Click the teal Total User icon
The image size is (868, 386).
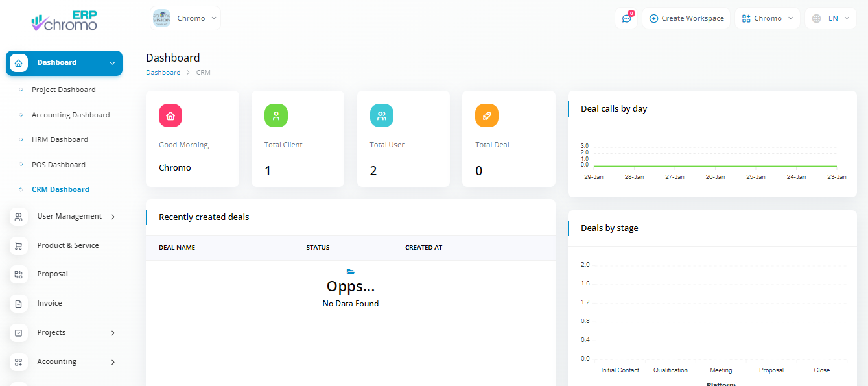[x=382, y=115]
